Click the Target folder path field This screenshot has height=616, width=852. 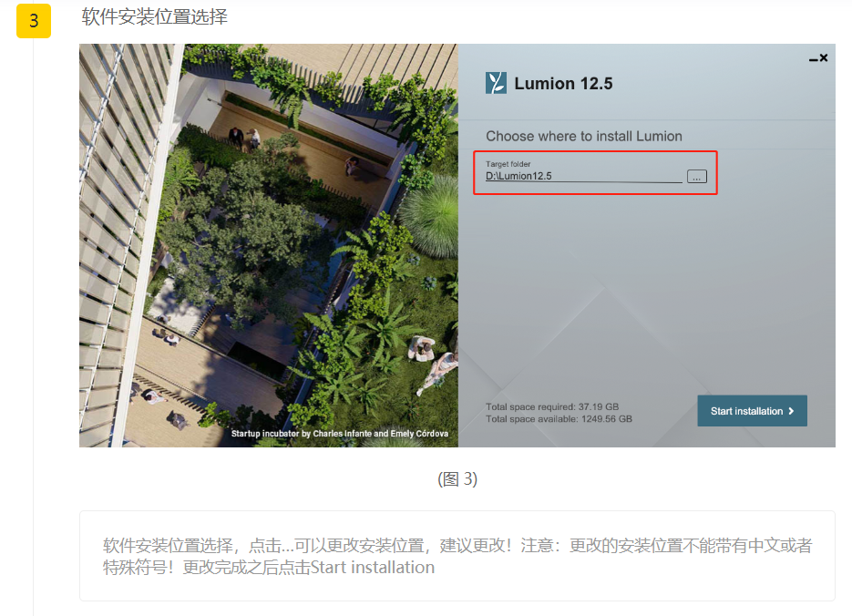583,176
